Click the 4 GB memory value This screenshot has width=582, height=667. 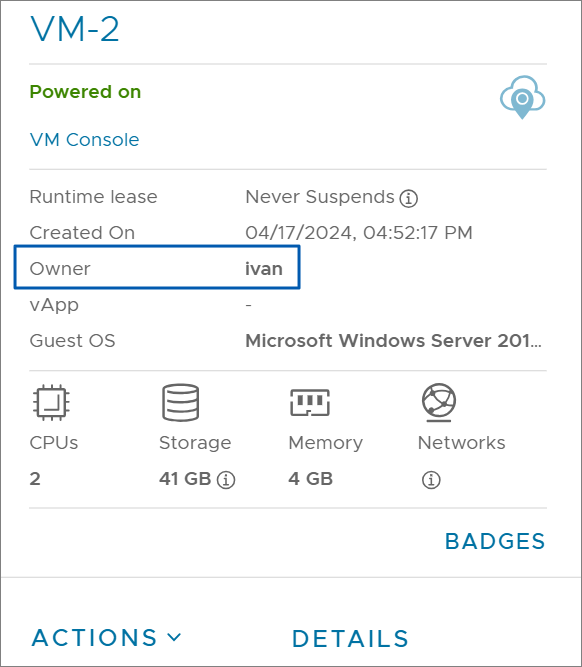click(x=311, y=479)
